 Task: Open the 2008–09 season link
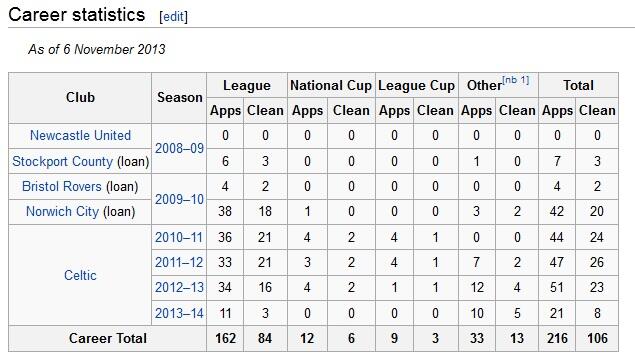click(x=179, y=148)
